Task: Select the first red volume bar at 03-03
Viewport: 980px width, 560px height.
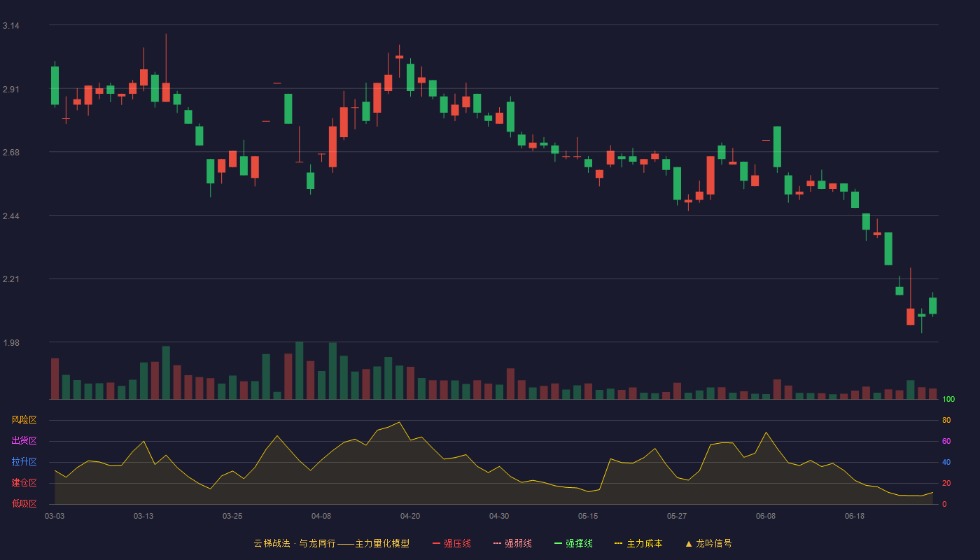Action: coord(55,379)
